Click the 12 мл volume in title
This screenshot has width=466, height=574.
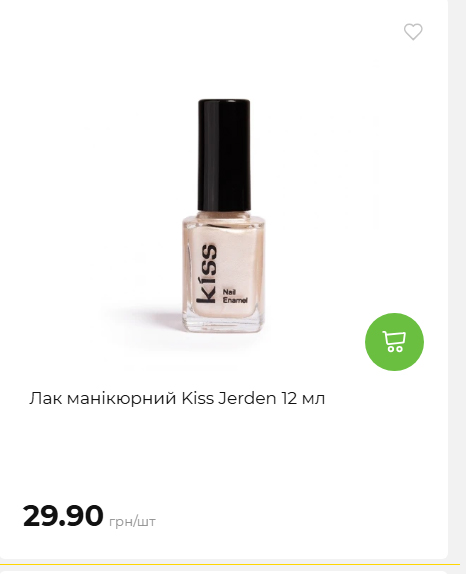click(303, 399)
